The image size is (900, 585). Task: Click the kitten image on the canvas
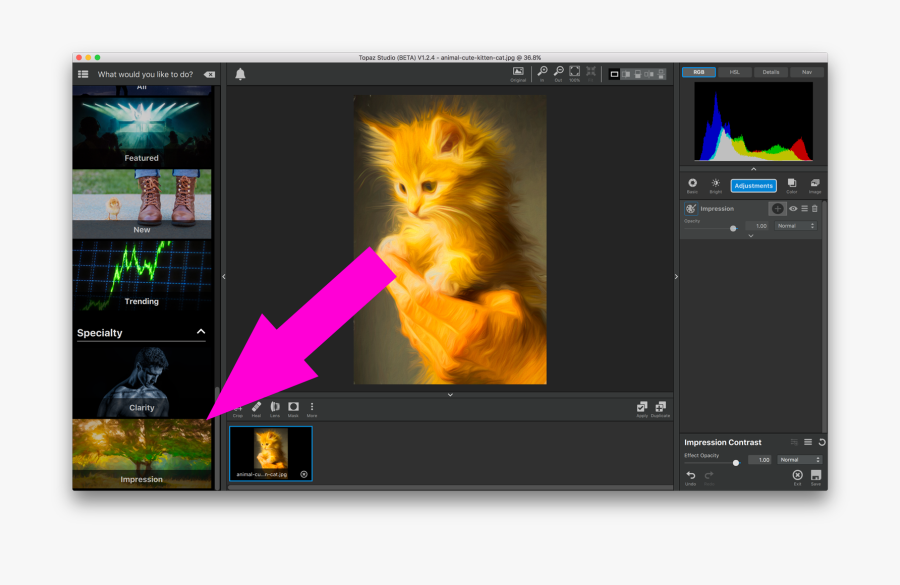click(x=450, y=240)
